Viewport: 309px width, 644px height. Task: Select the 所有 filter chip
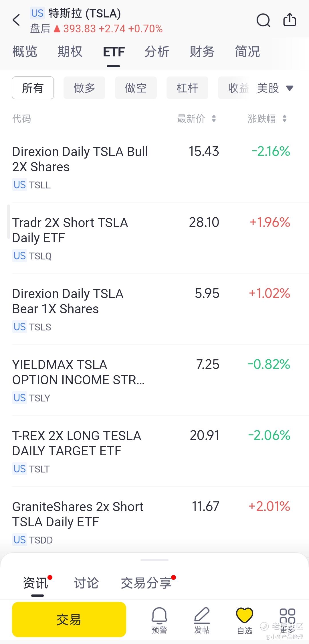click(x=33, y=88)
